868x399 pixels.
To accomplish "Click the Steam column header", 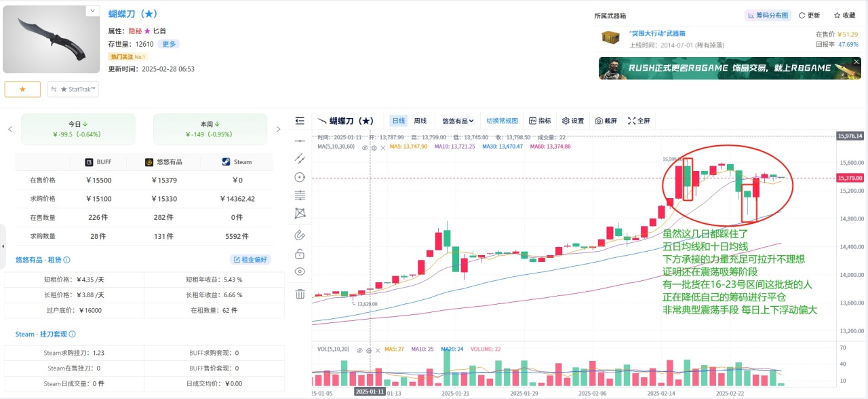I will click(237, 162).
